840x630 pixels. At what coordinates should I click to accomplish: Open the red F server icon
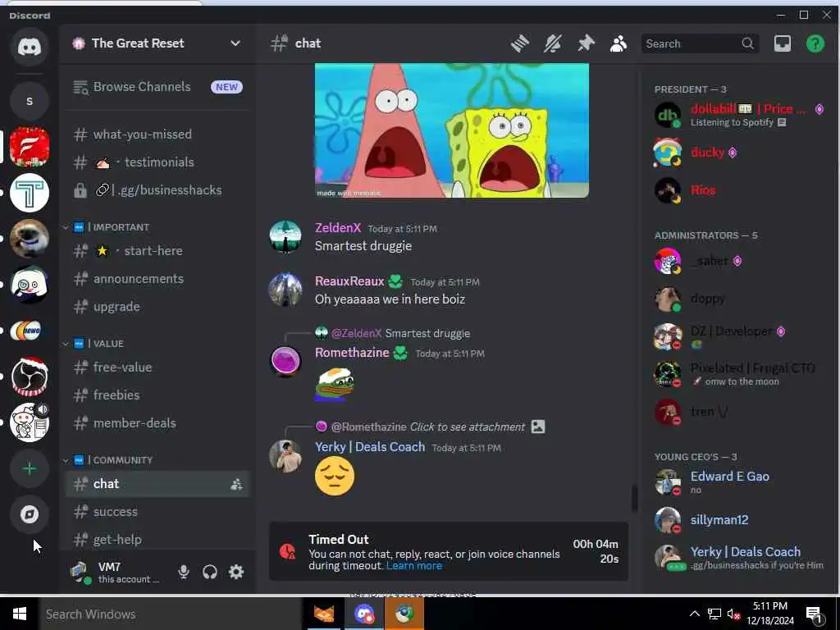(x=30, y=147)
